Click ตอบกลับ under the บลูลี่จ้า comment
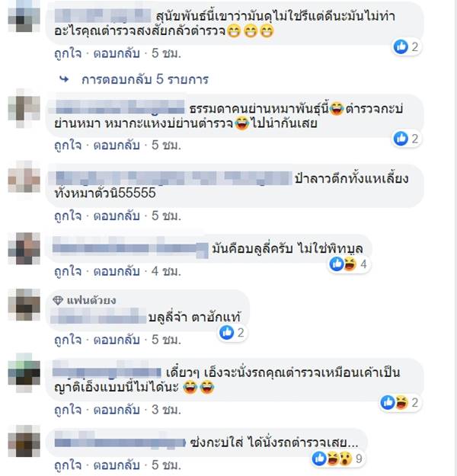 [x=117, y=340]
